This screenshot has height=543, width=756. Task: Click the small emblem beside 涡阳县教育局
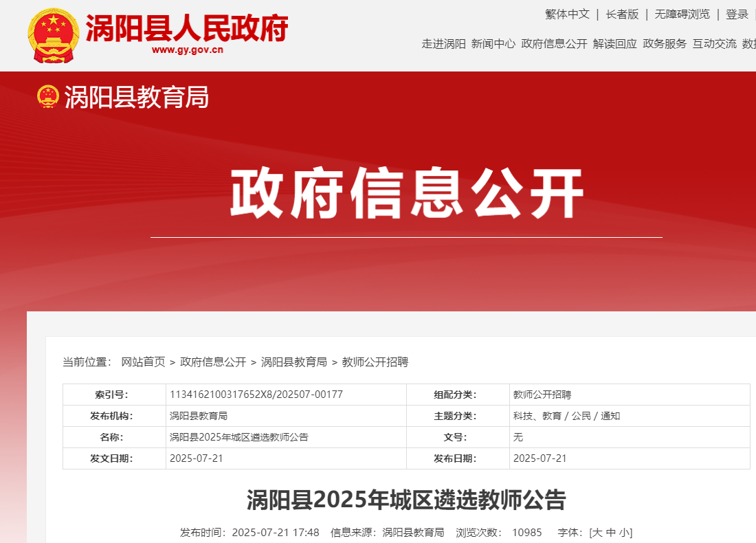(48, 96)
